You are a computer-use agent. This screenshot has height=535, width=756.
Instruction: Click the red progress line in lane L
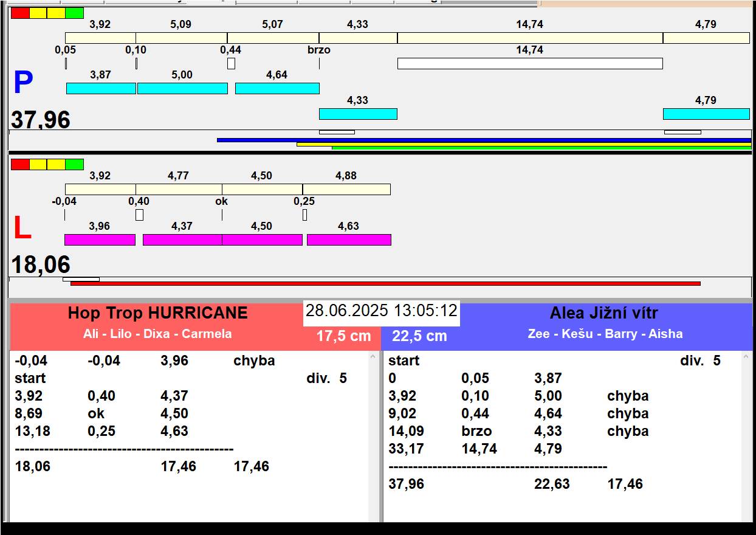pos(385,283)
